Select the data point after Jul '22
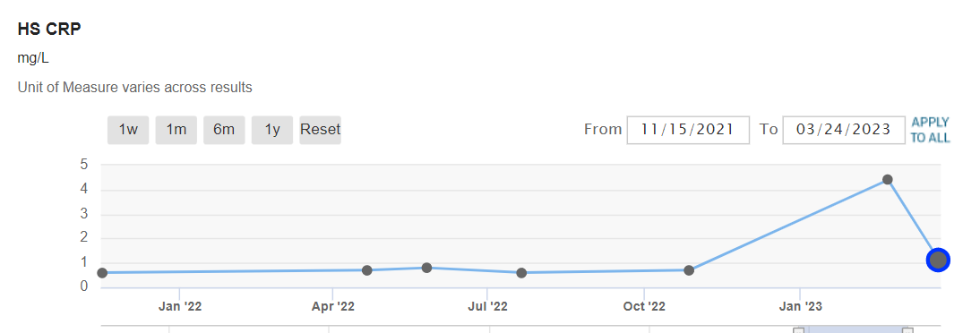The height and width of the screenshot is (333, 980). point(522,273)
